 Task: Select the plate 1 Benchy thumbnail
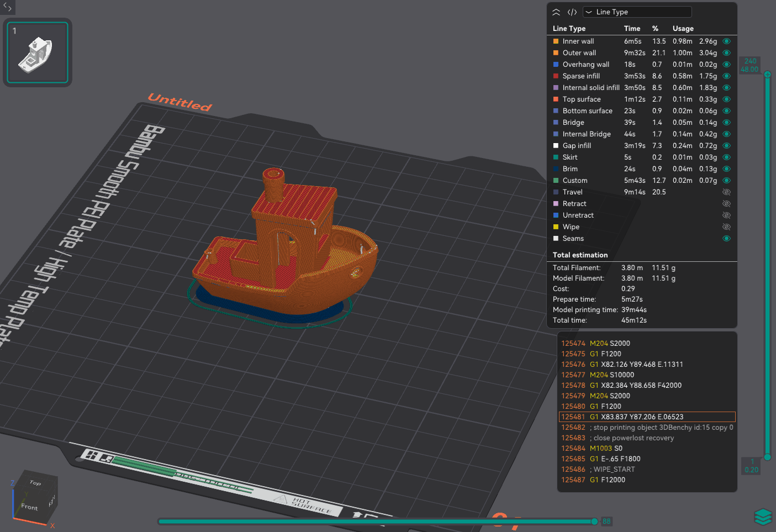[38, 52]
